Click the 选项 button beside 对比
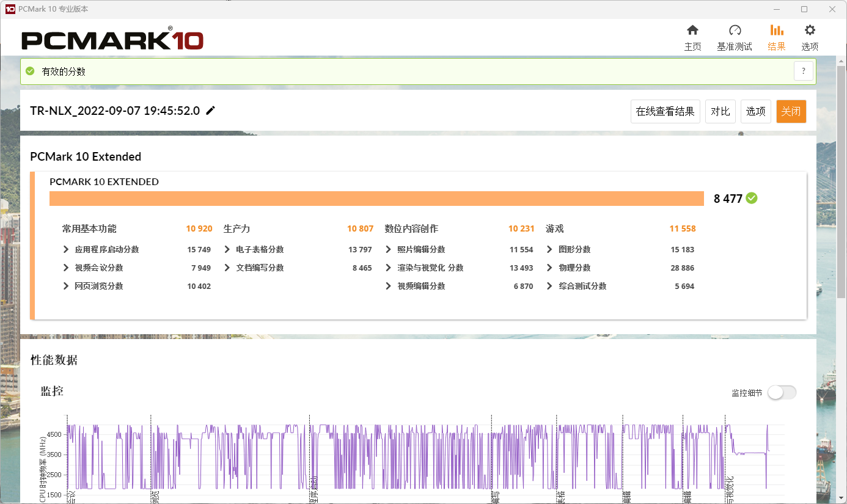Viewport: 847px width, 504px height. (x=756, y=111)
